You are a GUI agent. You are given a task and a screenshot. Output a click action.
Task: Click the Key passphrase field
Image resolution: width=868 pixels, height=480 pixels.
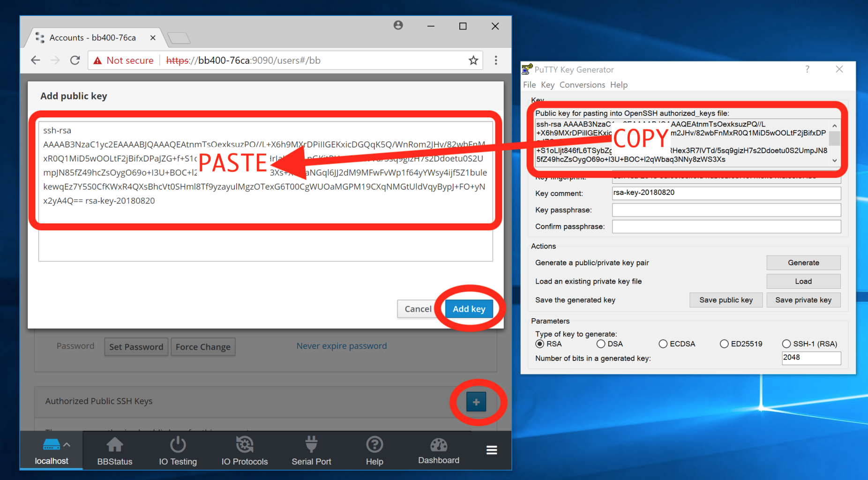click(726, 210)
